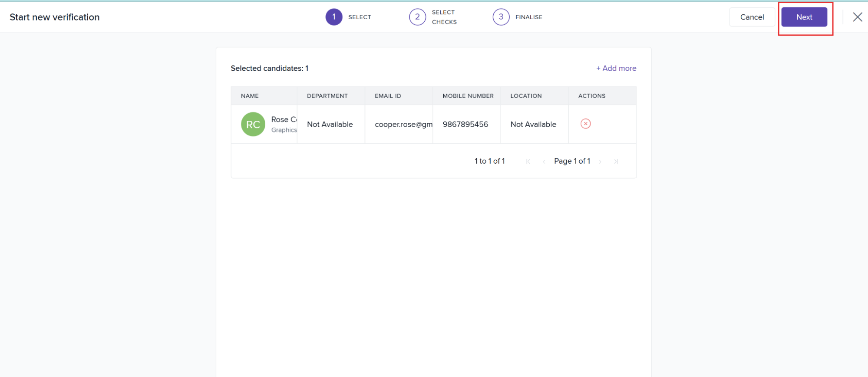
Task: Click the step 2 circle icon
Action: click(417, 17)
